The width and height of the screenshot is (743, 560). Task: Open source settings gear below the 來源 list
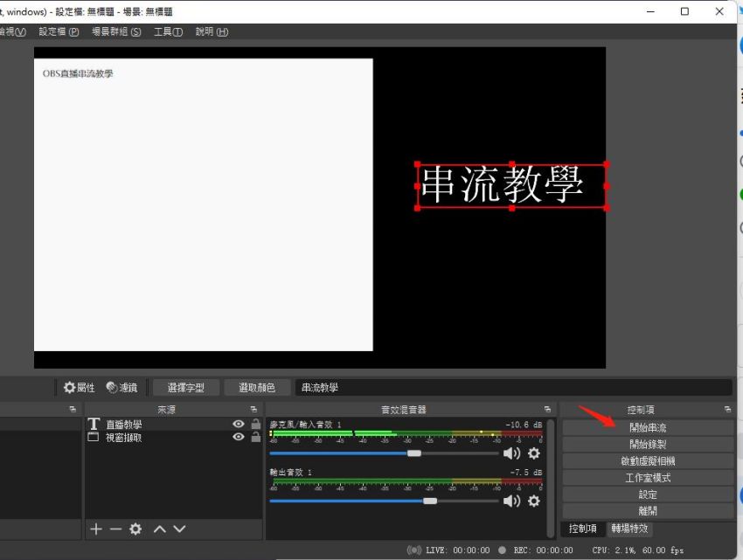point(135,529)
